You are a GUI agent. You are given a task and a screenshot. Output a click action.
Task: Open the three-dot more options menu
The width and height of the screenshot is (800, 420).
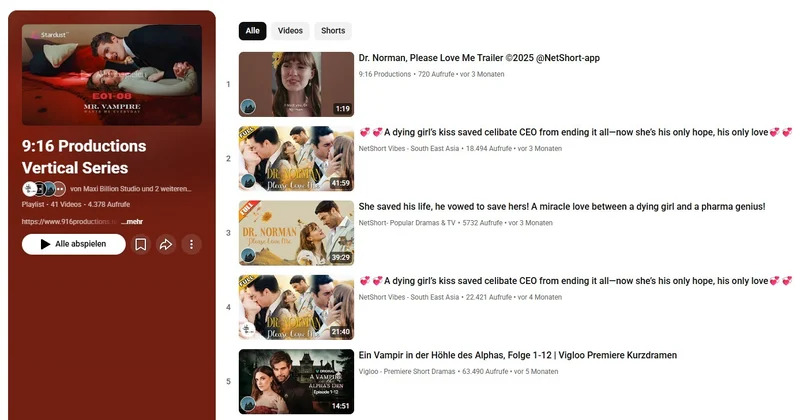[x=191, y=244]
